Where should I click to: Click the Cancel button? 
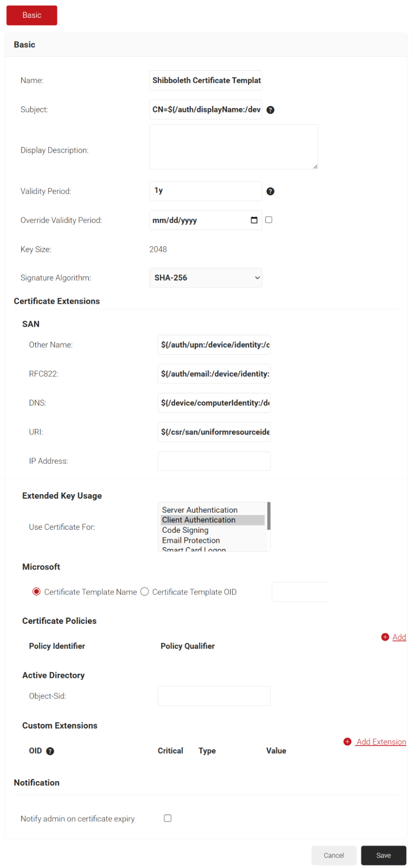pos(333,855)
